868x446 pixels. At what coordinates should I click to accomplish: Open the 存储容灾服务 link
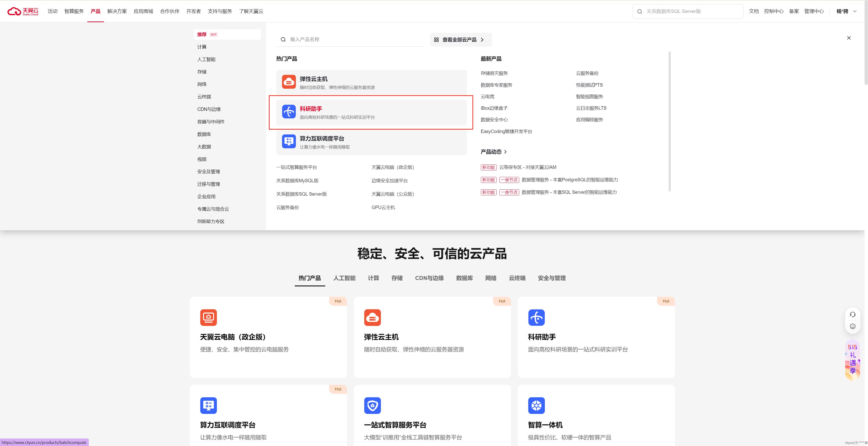494,73
